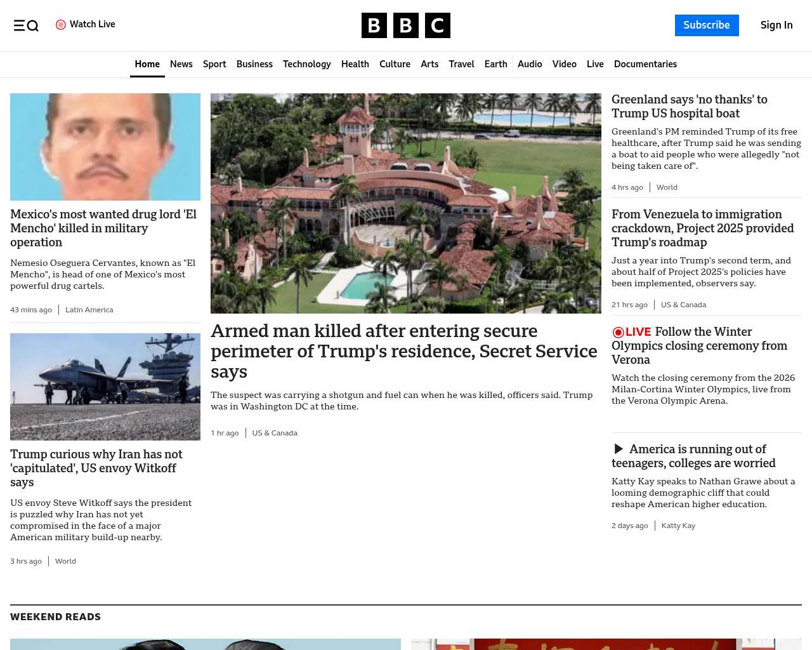Click the red Watch Live icon

coord(61,25)
